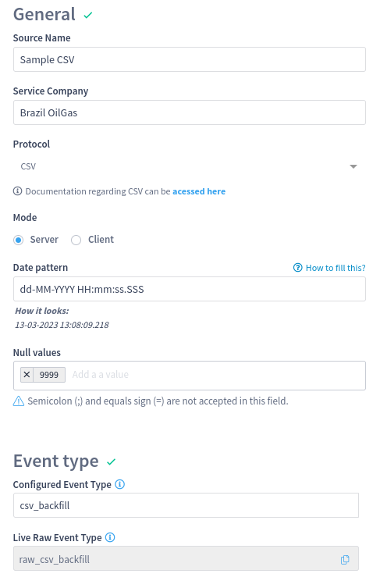Click the Configured Event Type field csv_backfill
Screen dimensions: 380x588
pos(186,505)
